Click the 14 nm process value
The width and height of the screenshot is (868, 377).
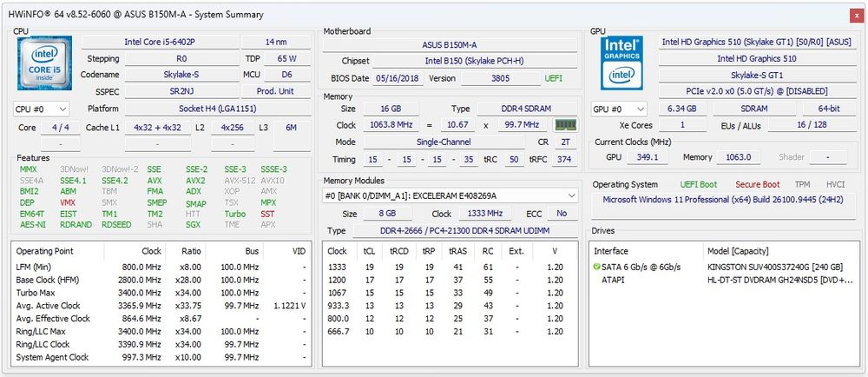coord(276,42)
